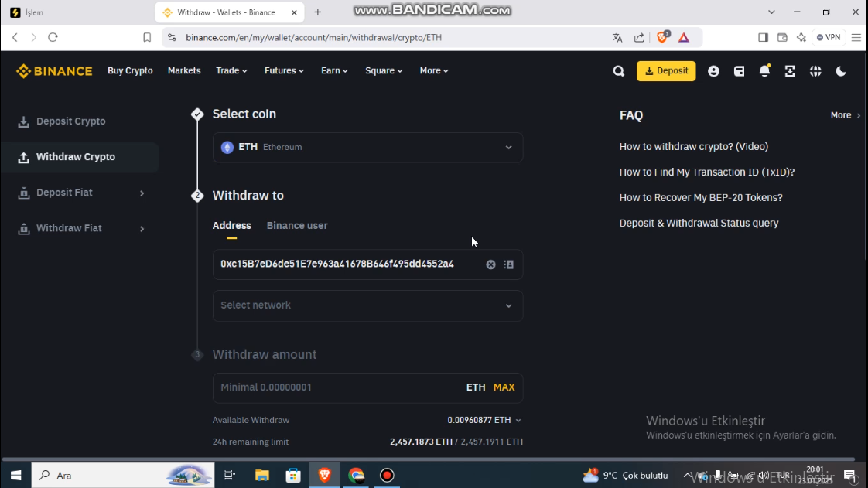Screen dimensions: 868x488
Task: Toggle dark mode moon icon
Action: click(841, 71)
